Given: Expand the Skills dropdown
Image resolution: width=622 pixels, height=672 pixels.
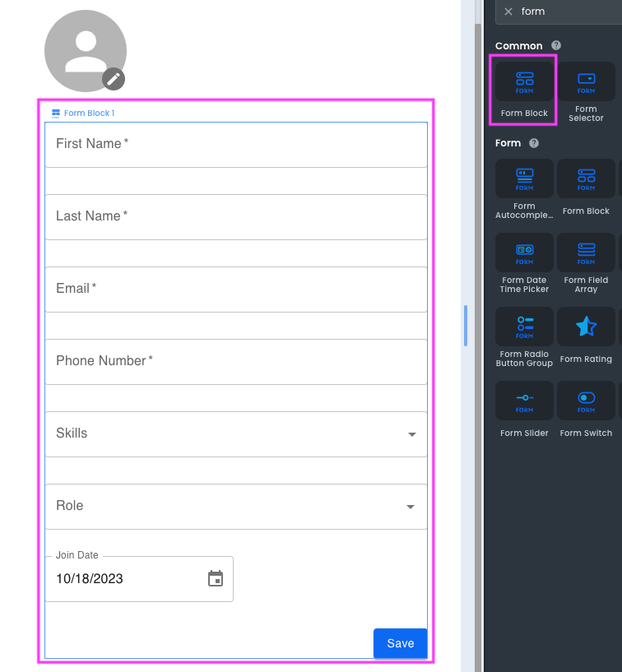Looking at the screenshot, I should click(x=411, y=434).
